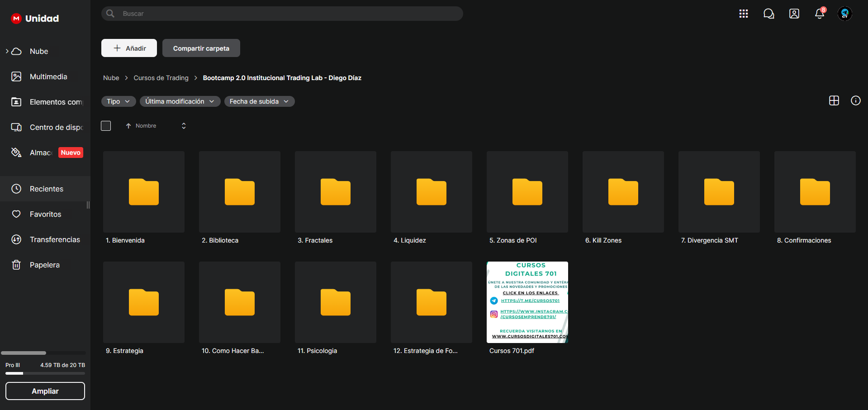Open Recientes in the sidebar
The width and height of the screenshot is (868, 410).
click(x=45, y=189)
